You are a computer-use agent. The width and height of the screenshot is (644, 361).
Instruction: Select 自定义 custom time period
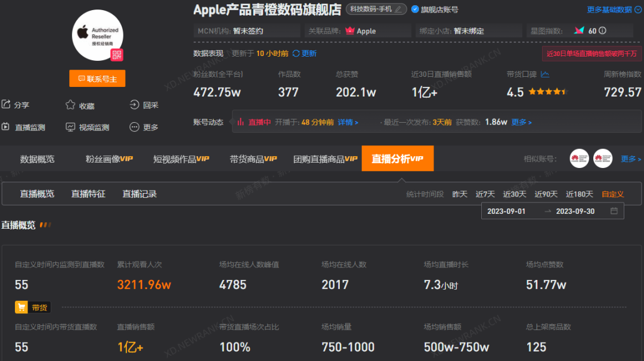(x=613, y=194)
